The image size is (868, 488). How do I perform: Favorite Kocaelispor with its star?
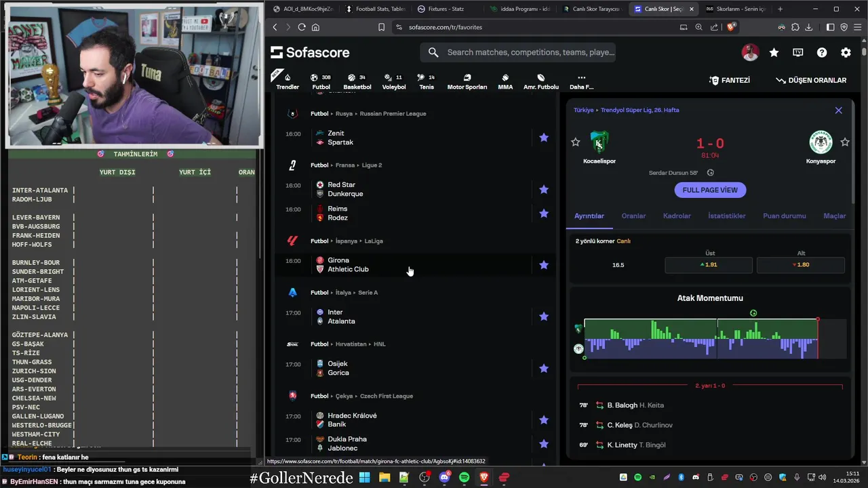coord(576,142)
